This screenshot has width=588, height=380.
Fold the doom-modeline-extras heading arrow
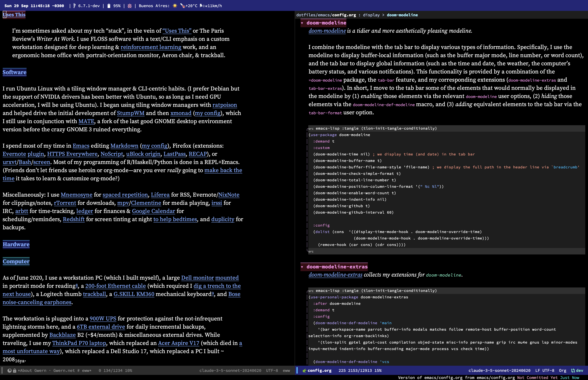[302, 267]
